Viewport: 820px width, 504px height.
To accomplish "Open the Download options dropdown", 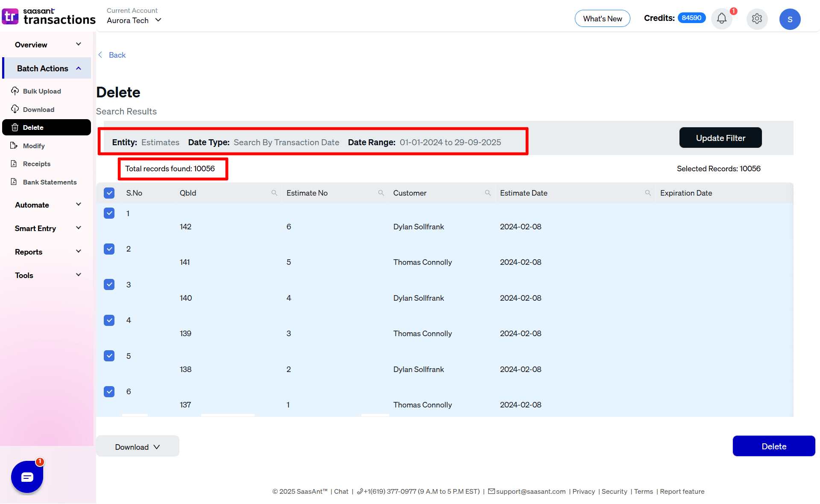I will (138, 446).
